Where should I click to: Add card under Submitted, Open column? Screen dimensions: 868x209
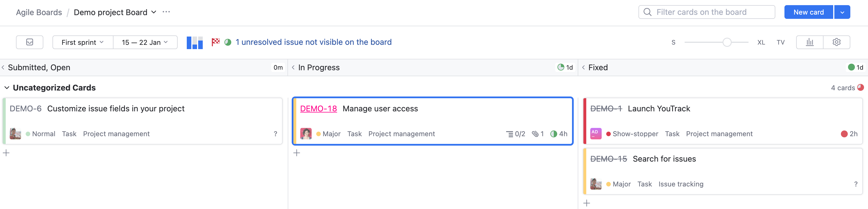(x=6, y=153)
